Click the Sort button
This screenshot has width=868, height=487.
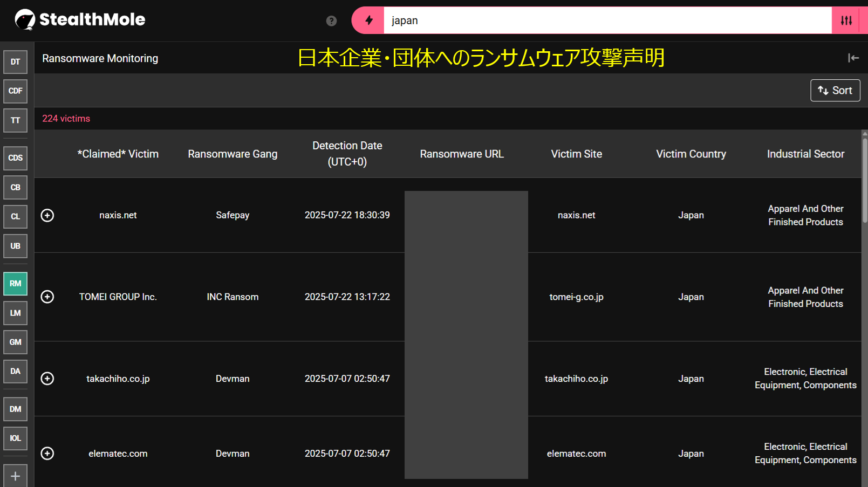point(835,91)
